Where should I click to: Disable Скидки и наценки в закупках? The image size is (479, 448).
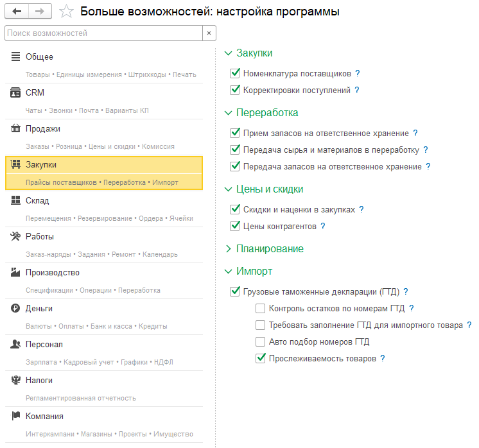pyautogui.click(x=234, y=209)
